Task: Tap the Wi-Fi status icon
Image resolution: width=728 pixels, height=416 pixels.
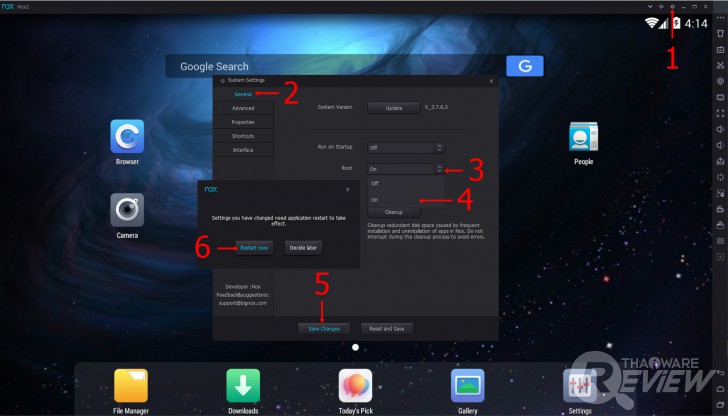Action: pos(652,23)
